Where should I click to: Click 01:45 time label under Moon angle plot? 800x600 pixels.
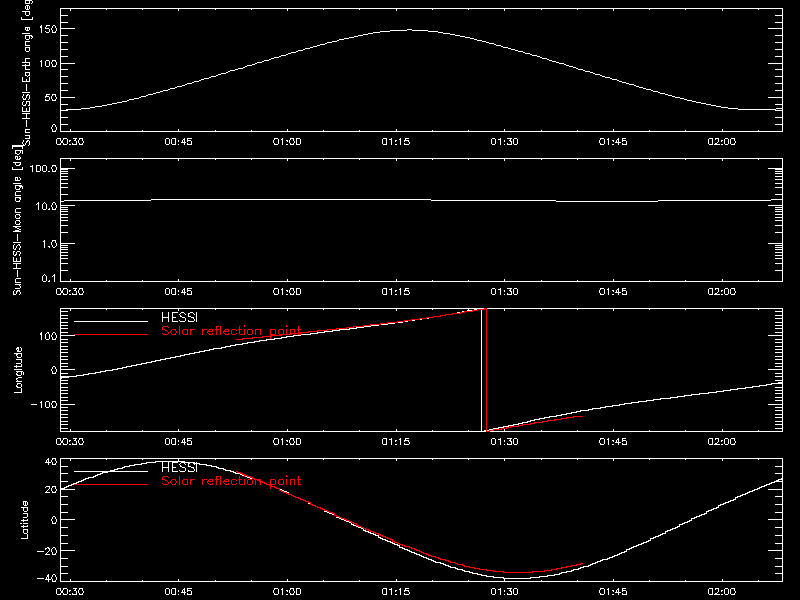pos(613,292)
